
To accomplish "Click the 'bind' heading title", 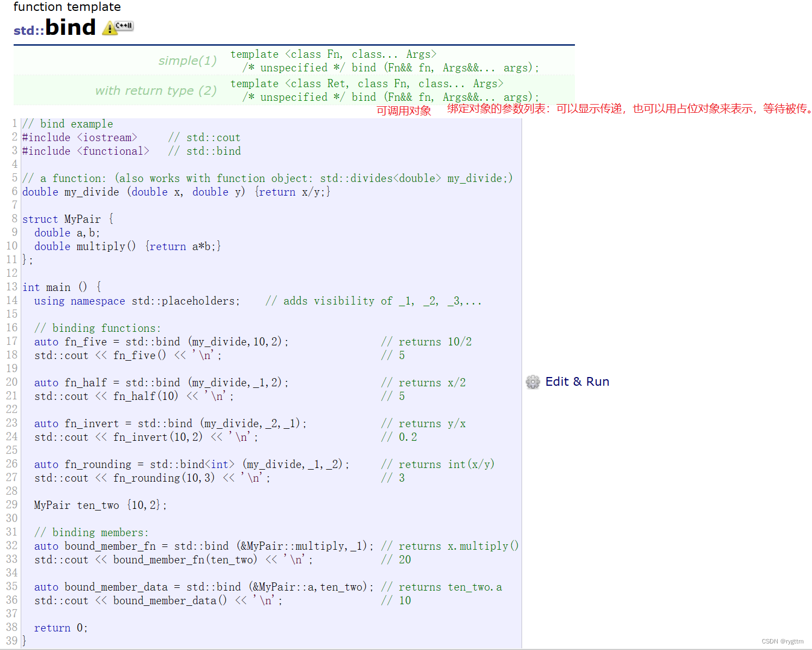I will pos(70,27).
